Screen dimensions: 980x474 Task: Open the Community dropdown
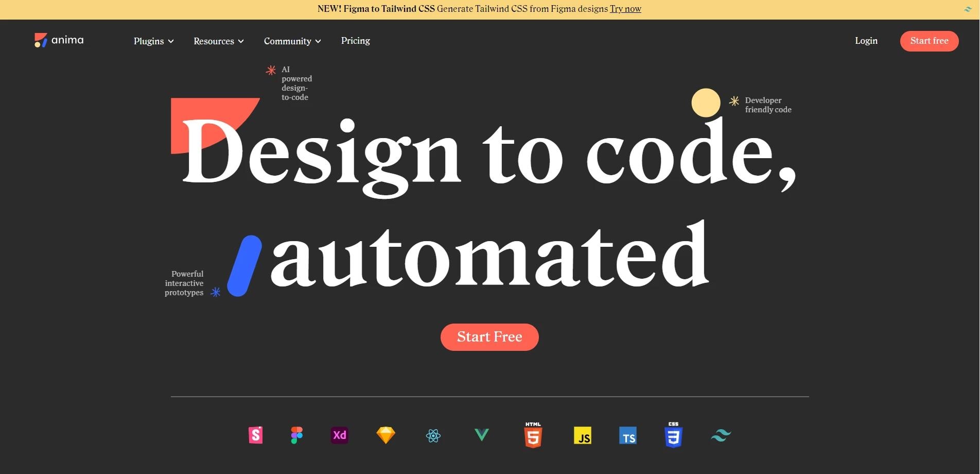click(x=292, y=41)
